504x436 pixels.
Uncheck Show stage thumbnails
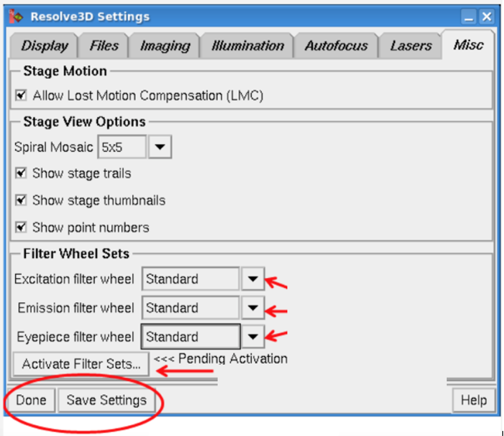tap(21, 200)
